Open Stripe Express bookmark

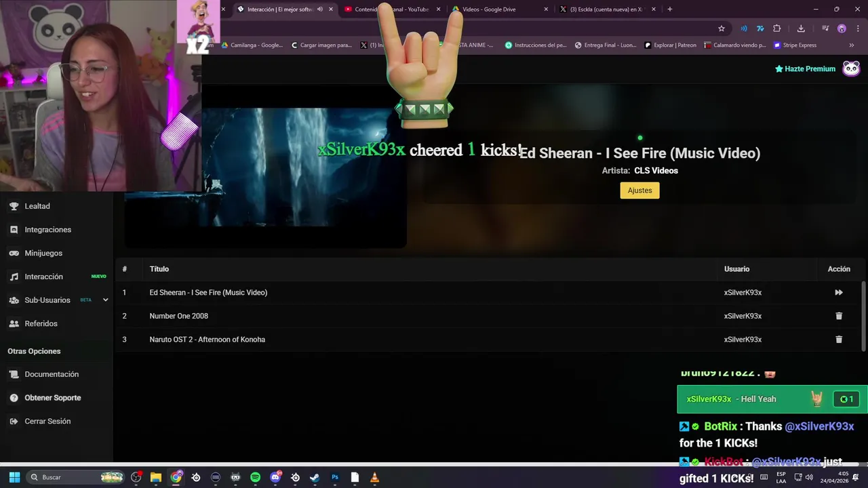(795, 45)
